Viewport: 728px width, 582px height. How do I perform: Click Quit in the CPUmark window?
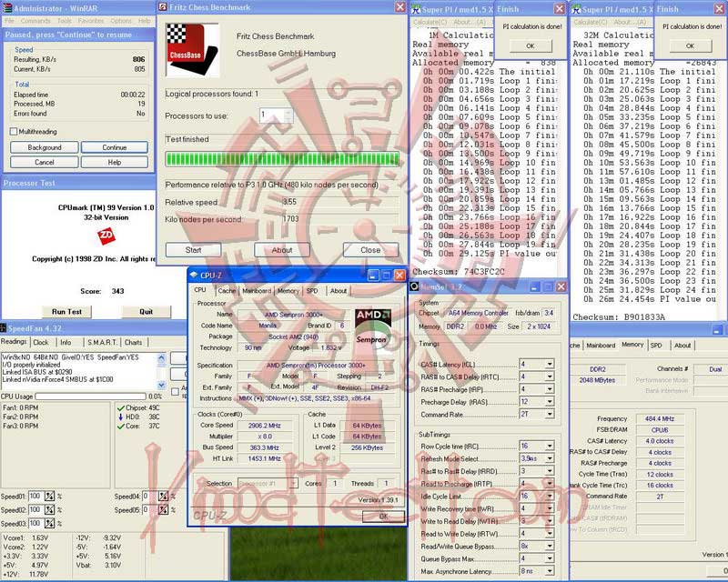pos(147,311)
